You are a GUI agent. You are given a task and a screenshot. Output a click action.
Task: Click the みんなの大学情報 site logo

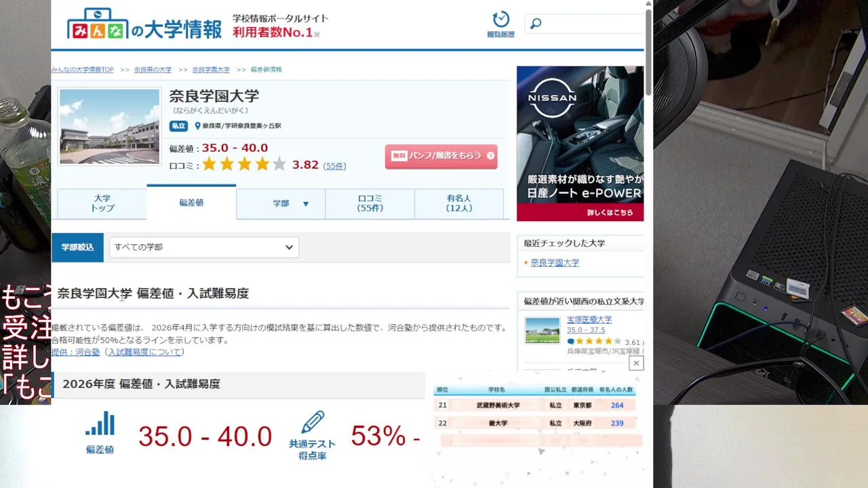point(144,24)
